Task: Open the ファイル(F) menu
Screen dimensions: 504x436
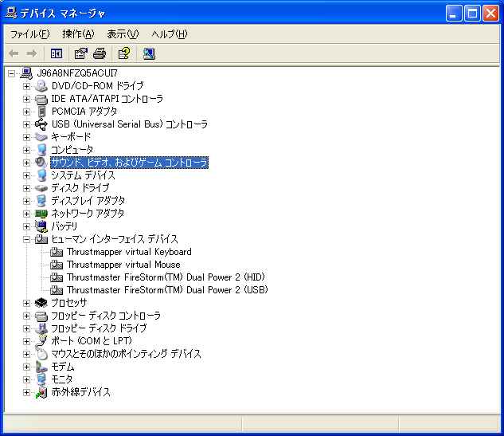Action: click(29, 34)
